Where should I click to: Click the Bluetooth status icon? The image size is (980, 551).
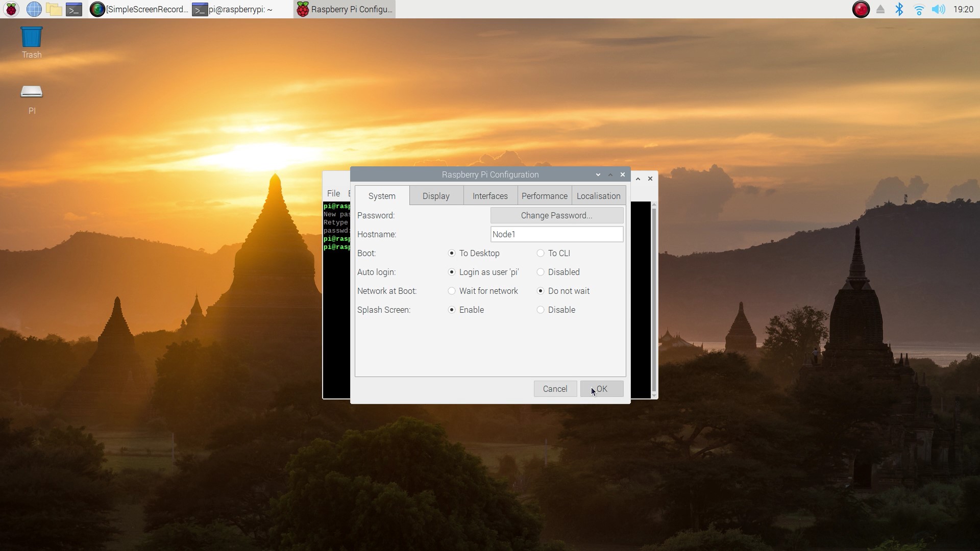click(x=900, y=9)
